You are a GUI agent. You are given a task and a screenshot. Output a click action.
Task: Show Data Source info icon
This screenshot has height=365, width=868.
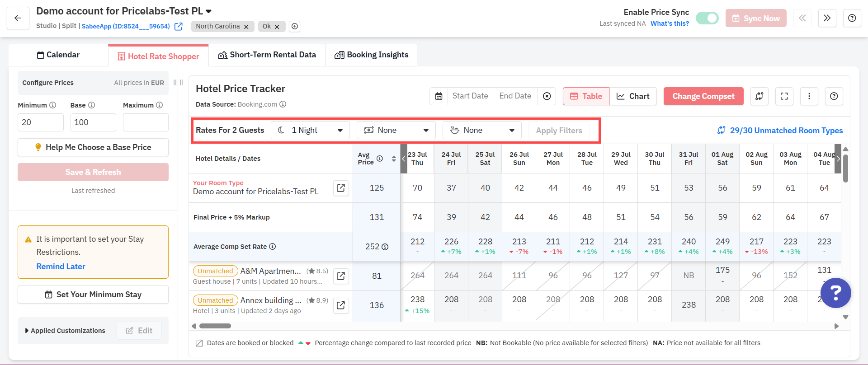tap(283, 104)
